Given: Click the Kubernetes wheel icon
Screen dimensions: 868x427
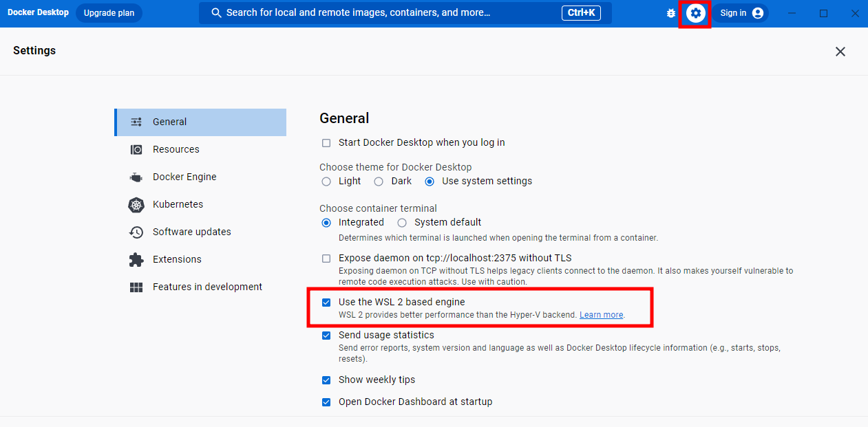Looking at the screenshot, I should 136,204.
